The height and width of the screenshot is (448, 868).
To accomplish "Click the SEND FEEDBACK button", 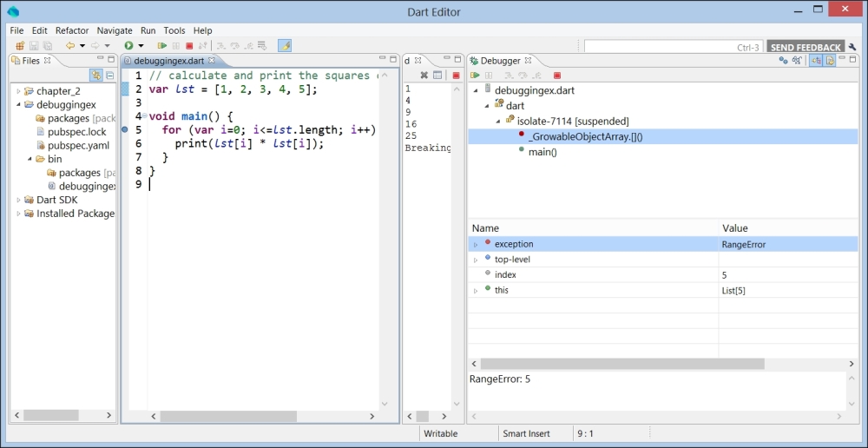I will [x=806, y=48].
